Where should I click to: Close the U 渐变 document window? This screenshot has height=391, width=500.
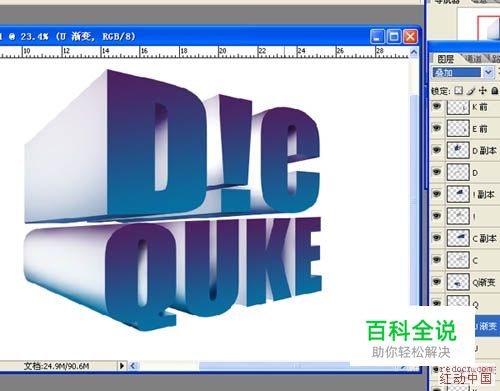pos(410,36)
